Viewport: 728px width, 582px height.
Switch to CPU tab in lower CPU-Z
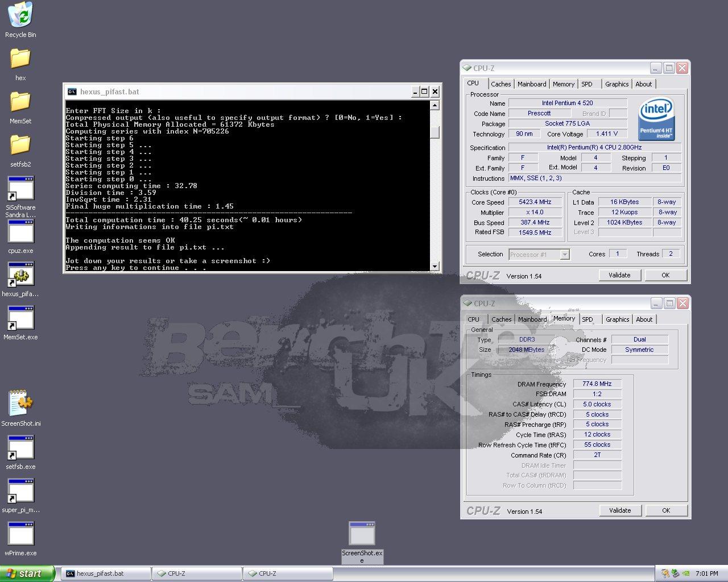tap(474, 319)
